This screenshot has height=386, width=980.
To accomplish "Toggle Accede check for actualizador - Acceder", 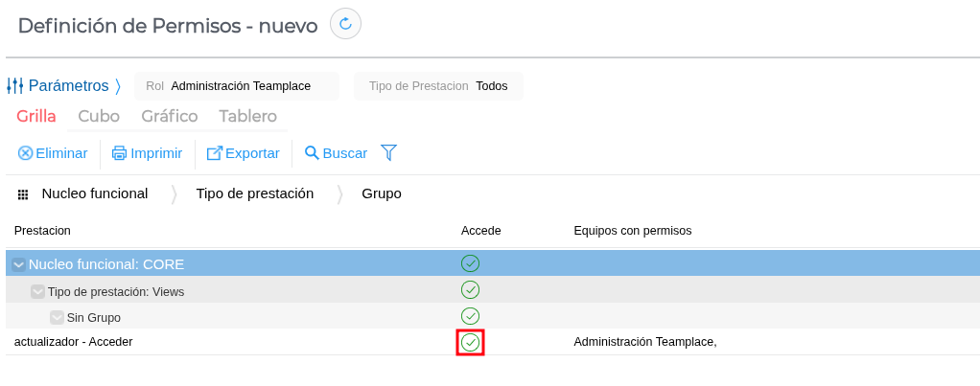I will tap(470, 342).
